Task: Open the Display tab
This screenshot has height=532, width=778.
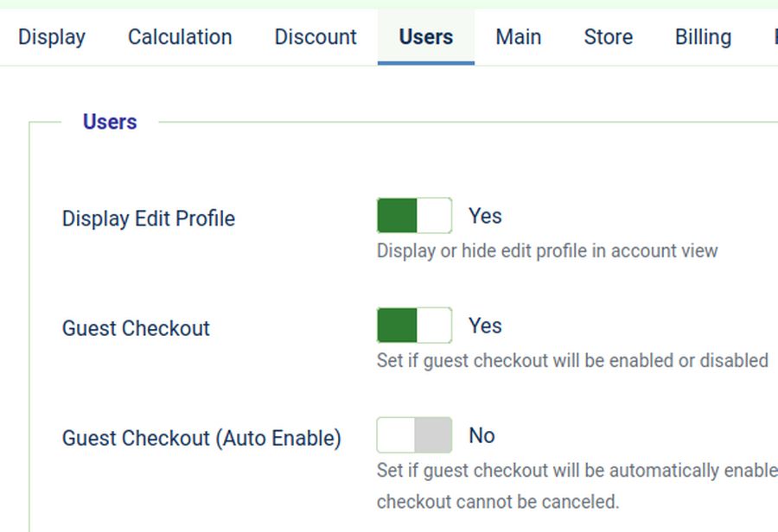Action: click(x=52, y=37)
